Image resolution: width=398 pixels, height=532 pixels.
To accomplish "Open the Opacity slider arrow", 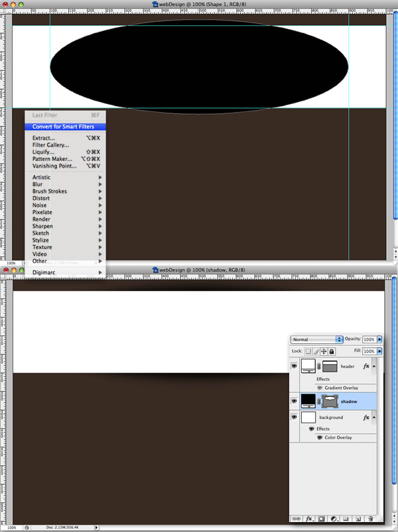I will coord(379,339).
